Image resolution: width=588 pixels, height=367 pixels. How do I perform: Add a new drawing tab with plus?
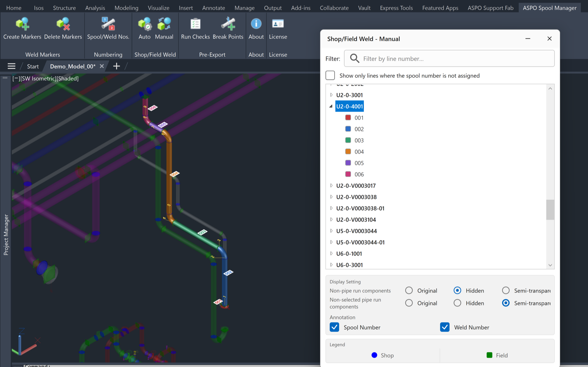point(116,66)
